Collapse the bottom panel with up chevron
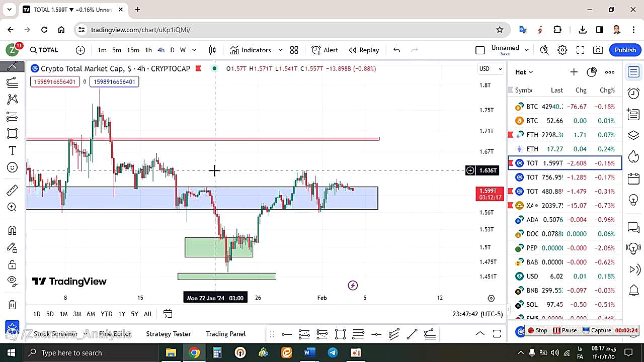The width and height of the screenshot is (644, 362). tap(480, 334)
